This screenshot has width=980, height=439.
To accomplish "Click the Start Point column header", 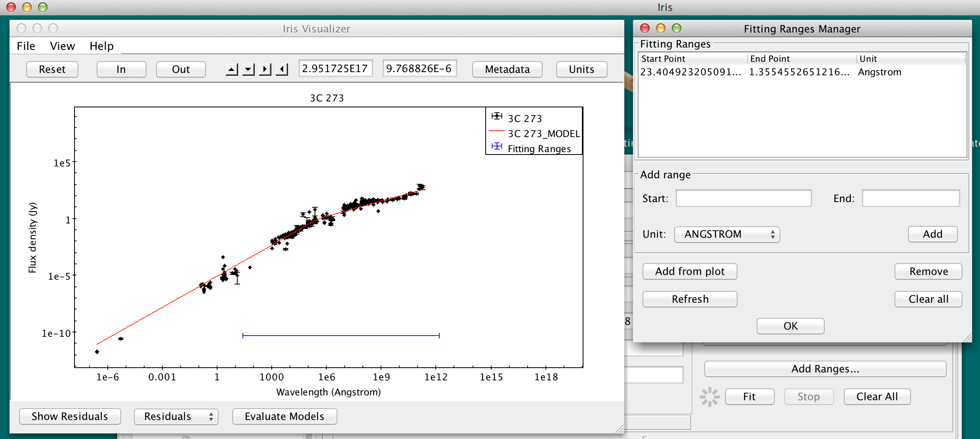I will click(693, 59).
